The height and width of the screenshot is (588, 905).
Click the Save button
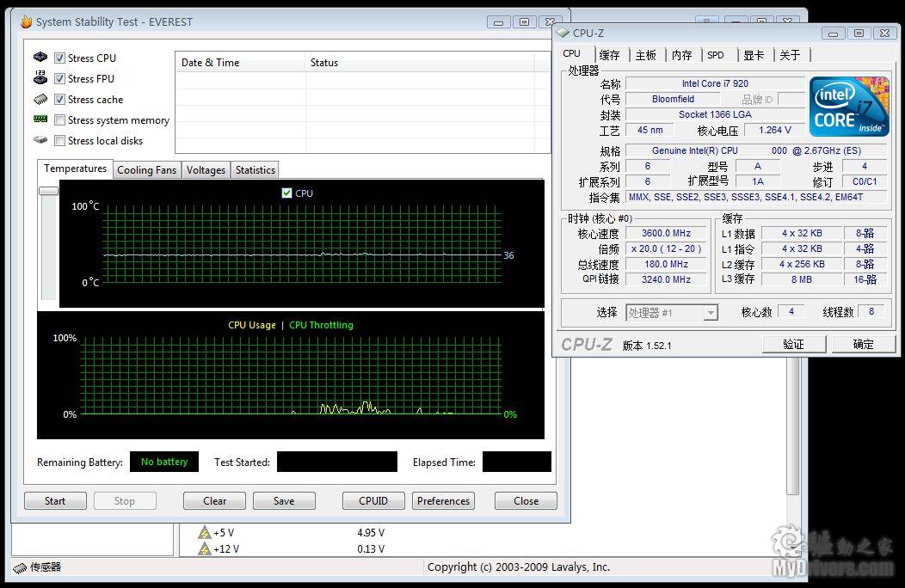pyautogui.click(x=284, y=501)
